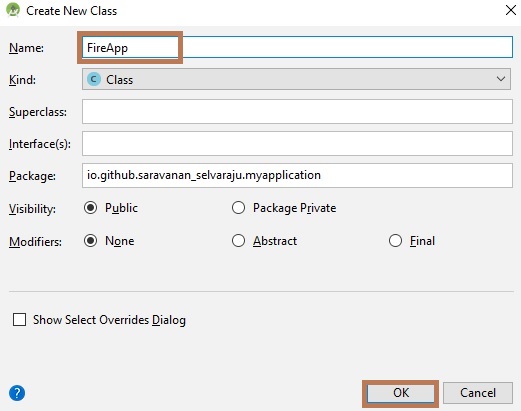Open the Kind combo box showing Class
521x411 pixels.
(296, 79)
